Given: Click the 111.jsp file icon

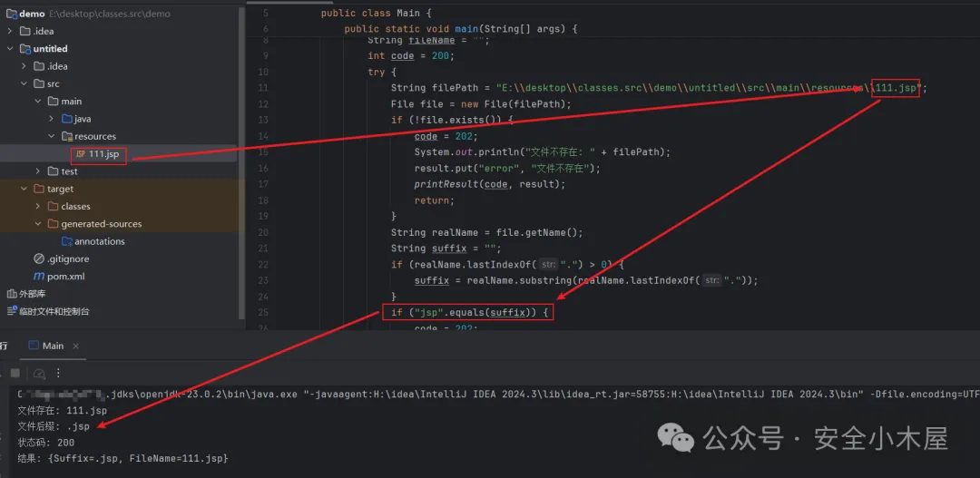Looking at the screenshot, I should 80,154.
